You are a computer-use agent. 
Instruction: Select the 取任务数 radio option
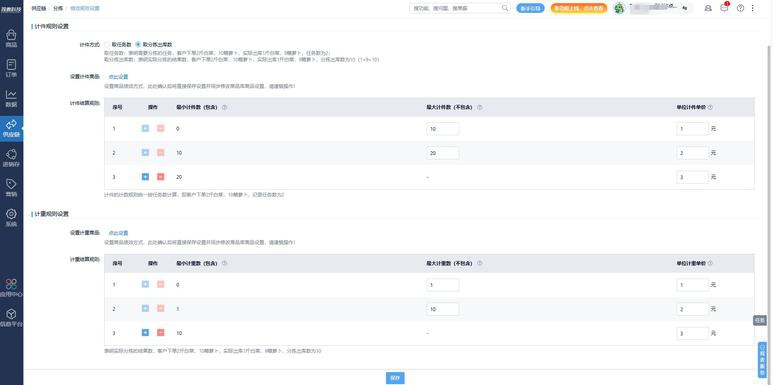pos(118,44)
